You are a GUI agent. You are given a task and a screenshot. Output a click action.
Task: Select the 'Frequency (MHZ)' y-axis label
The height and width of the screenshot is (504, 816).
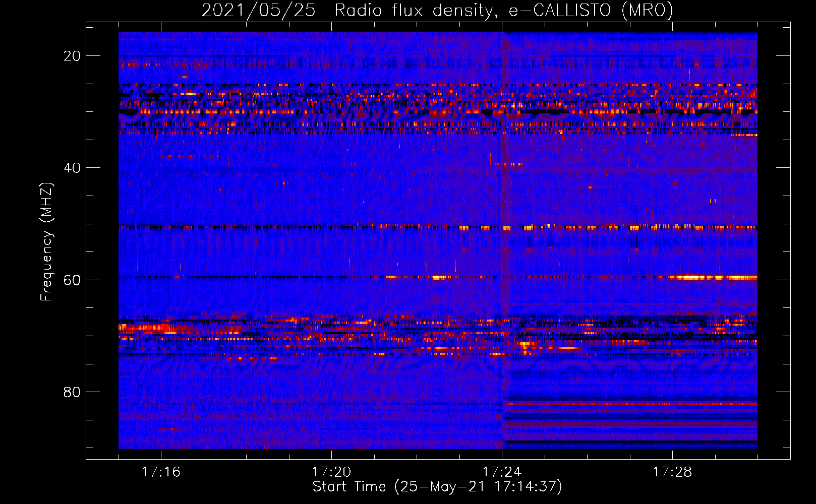(46, 242)
